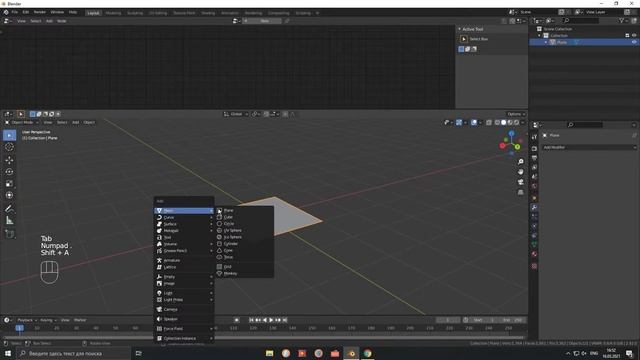The height and width of the screenshot is (360, 640).
Task: Click the outliner search field
Action: click(x=580, y=20)
